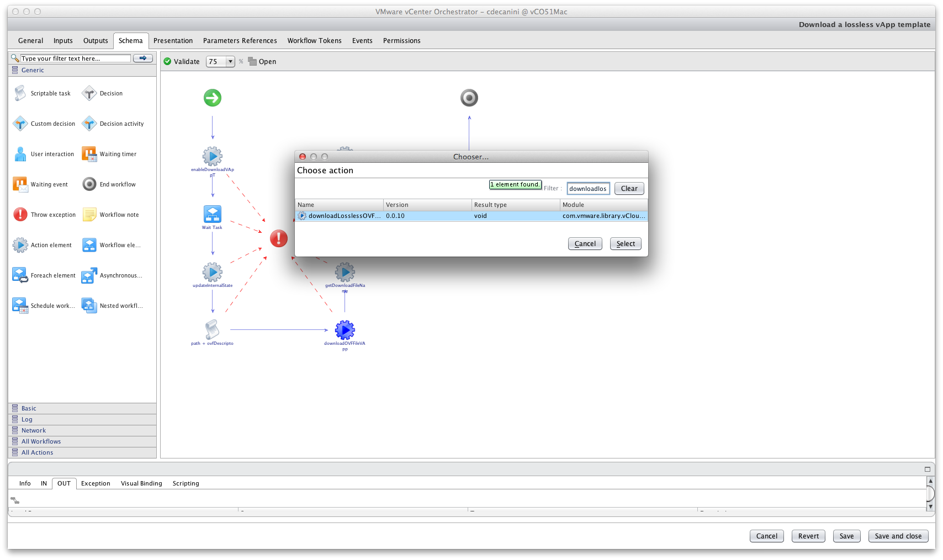Choose the Waiting timer element icon
This screenshot has height=560, width=943.
[89, 154]
